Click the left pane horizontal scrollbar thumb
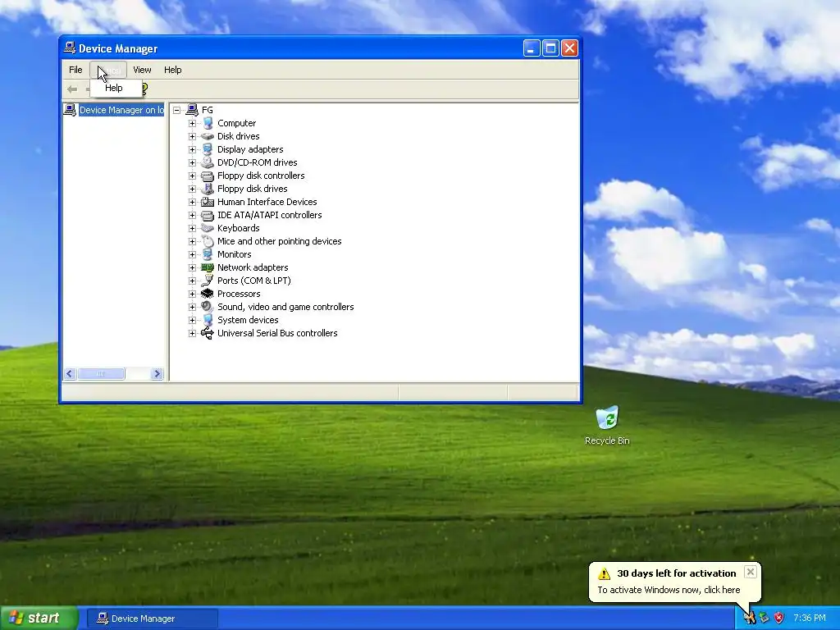The image size is (840, 630). pos(101,373)
